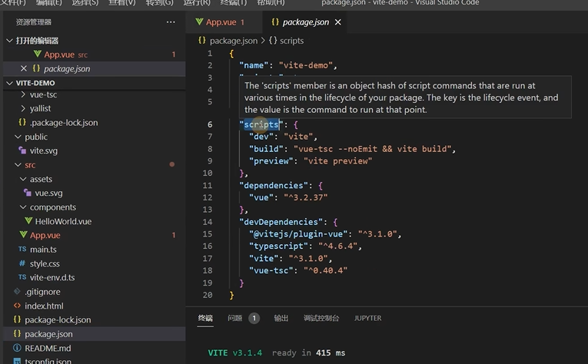
Task: Click the index.html file icon
Action: pos(17,306)
